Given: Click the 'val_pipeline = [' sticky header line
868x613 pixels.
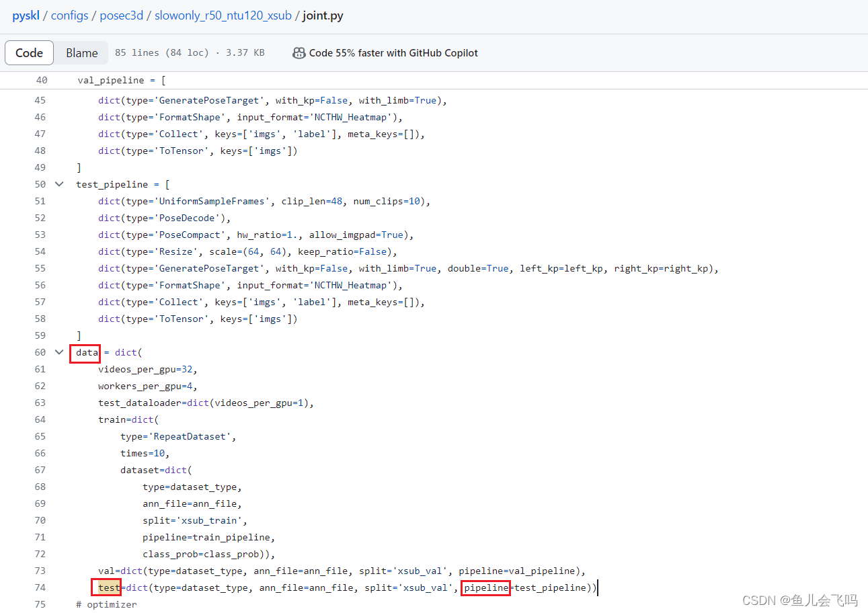Looking at the screenshot, I should pyautogui.click(x=122, y=80).
